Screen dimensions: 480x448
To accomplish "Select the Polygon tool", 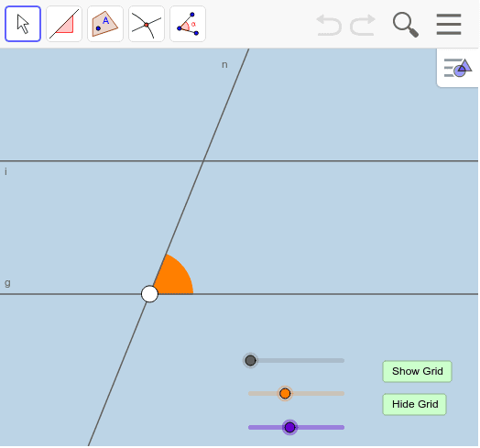I will (x=105, y=24).
